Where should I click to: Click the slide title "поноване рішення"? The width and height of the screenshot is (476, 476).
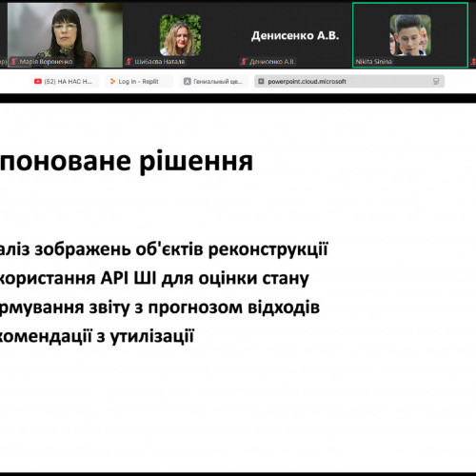coord(127,162)
